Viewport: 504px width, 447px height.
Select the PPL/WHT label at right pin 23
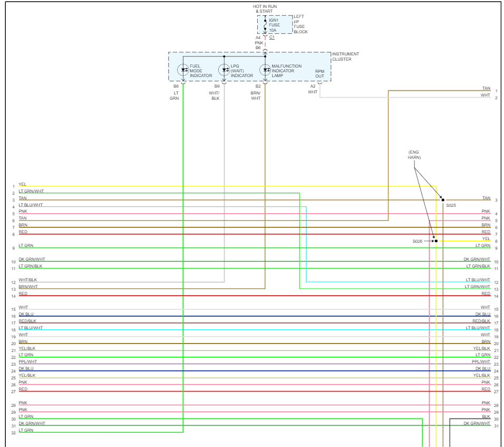point(481,362)
